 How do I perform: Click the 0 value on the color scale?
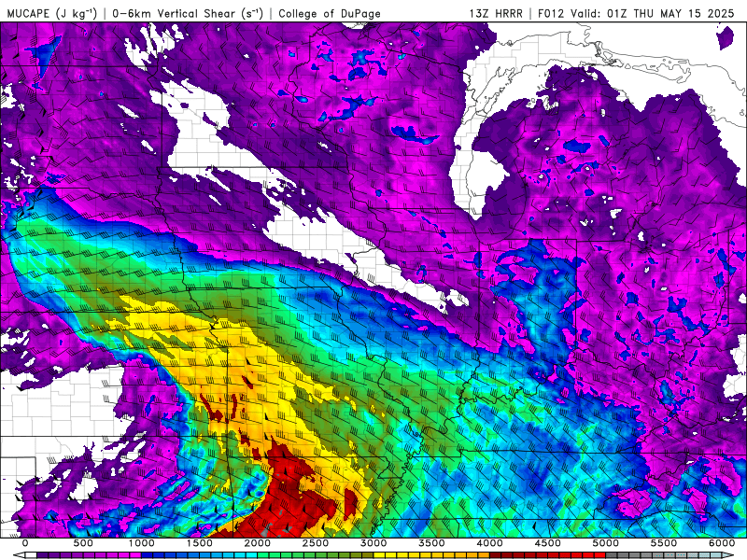(25, 543)
